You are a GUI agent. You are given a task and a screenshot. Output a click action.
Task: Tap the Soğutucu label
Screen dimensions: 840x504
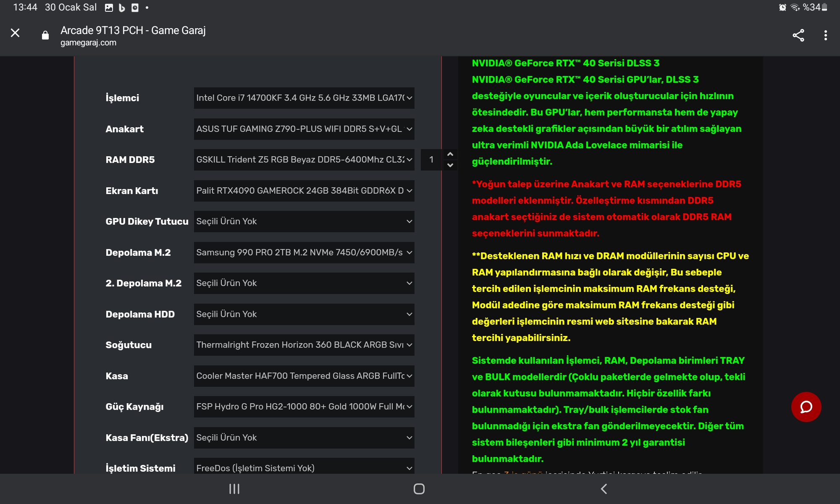[129, 345]
